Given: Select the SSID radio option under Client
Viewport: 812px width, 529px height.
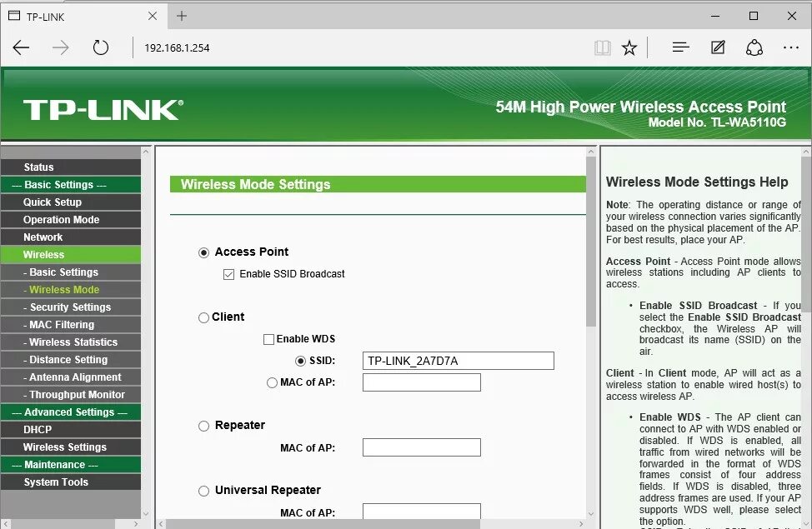Looking at the screenshot, I should point(300,361).
